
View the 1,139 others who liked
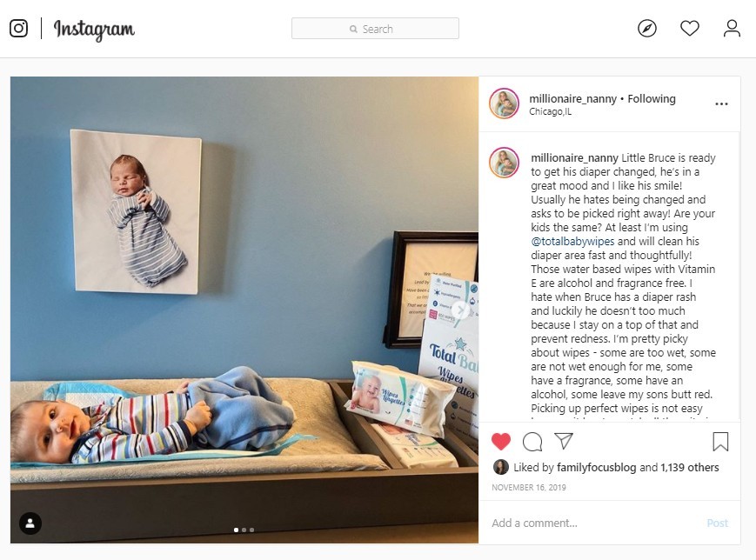tap(690, 468)
